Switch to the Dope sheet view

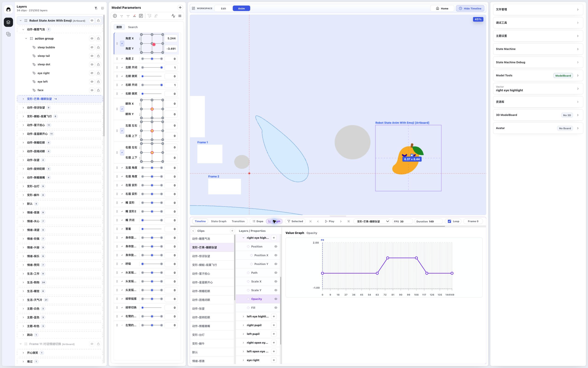(x=258, y=221)
